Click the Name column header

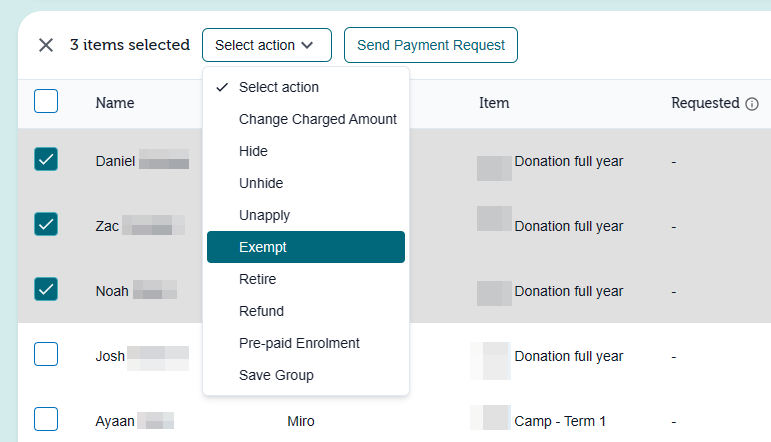(x=115, y=103)
